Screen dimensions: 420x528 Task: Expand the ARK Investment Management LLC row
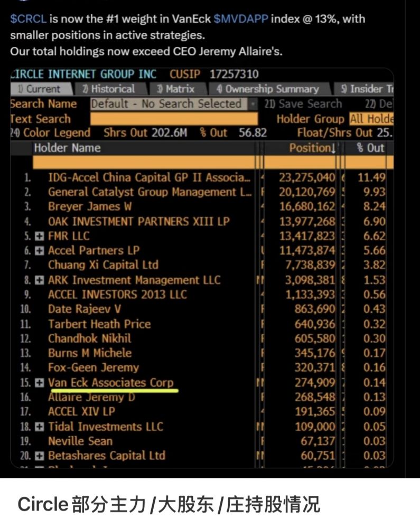(40, 280)
